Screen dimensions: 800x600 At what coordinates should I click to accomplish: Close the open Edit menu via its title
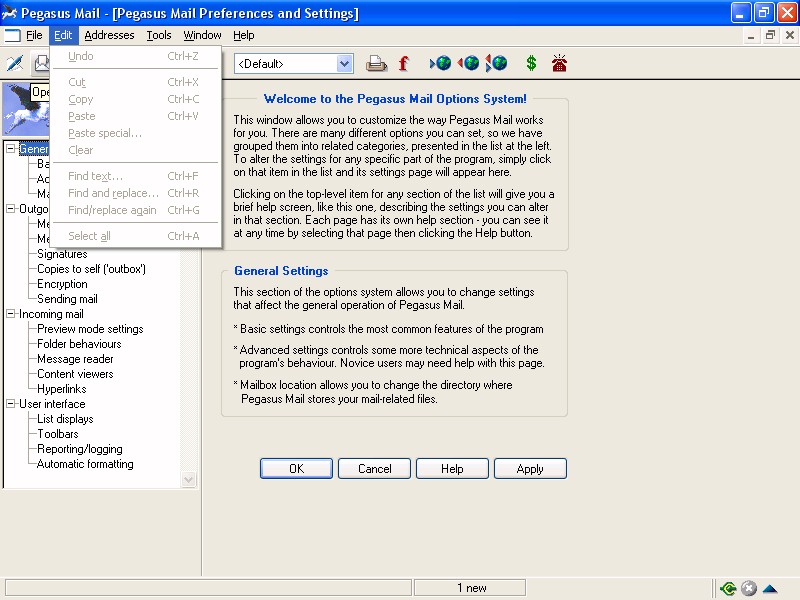[x=63, y=35]
